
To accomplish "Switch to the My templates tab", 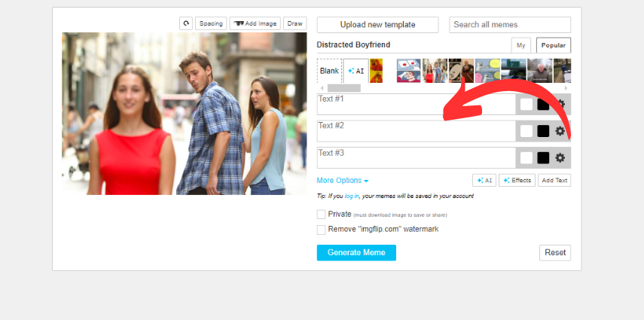I will 520,45.
